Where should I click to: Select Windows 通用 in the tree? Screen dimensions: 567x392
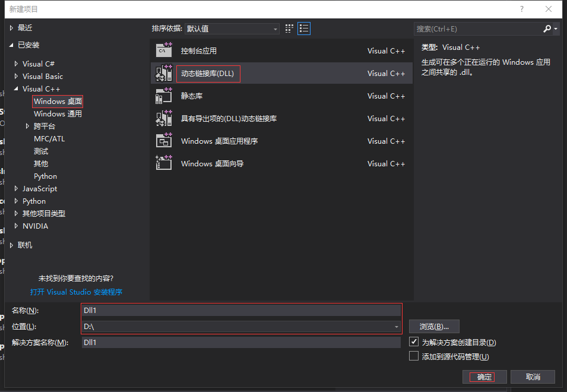58,113
